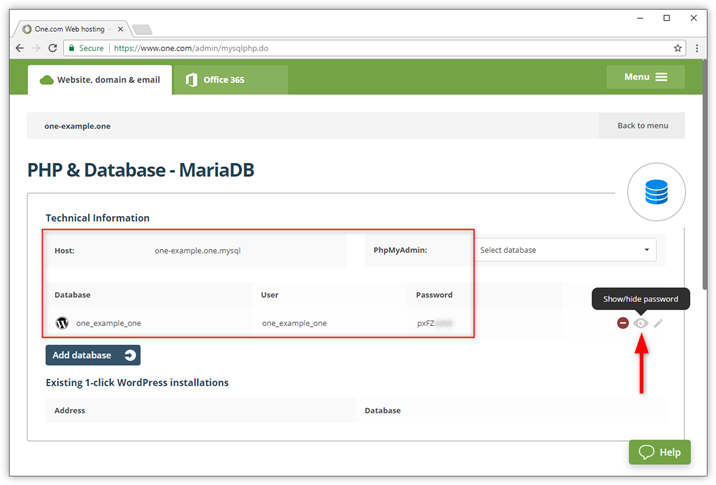The width and height of the screenshot is (716, 485).
Task: Open the Help chat button
Action: 659,452
